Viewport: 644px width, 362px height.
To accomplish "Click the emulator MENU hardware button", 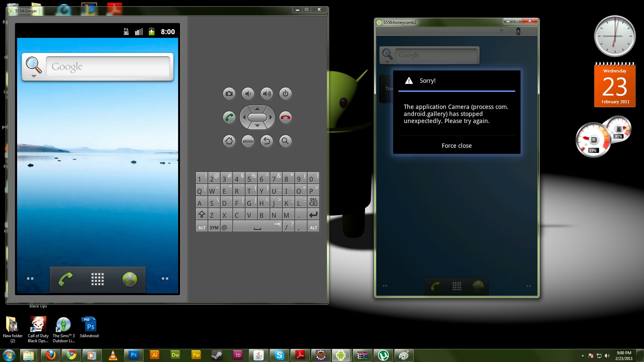I will click(x=248, y=141).
